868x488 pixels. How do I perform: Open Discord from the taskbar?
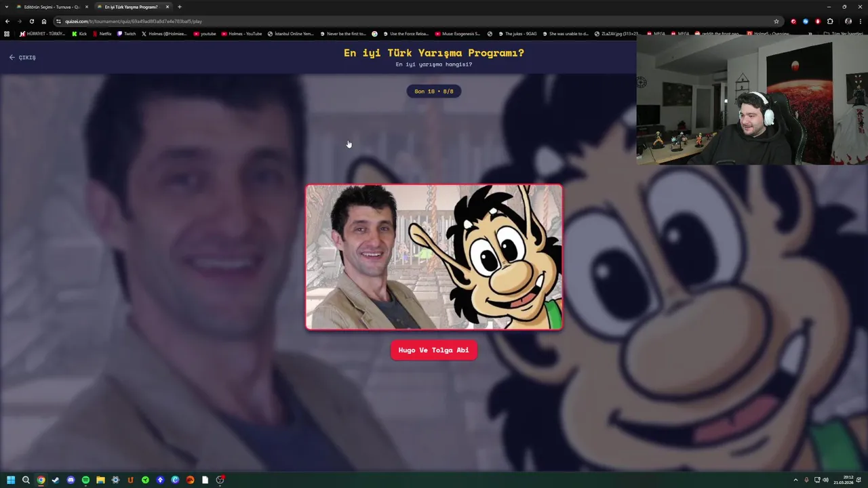(x=71, y=480)
